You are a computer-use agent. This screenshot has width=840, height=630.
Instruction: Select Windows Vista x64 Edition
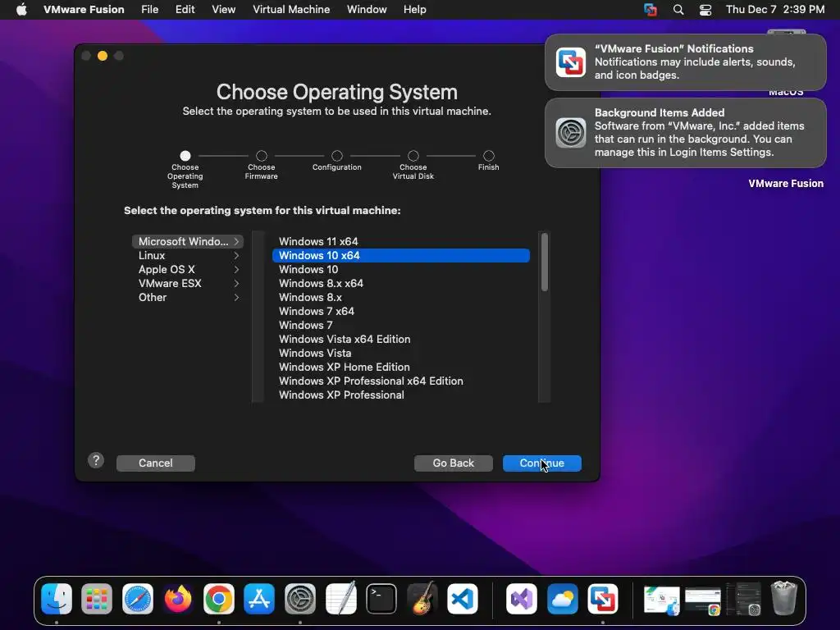coord(401,339)
